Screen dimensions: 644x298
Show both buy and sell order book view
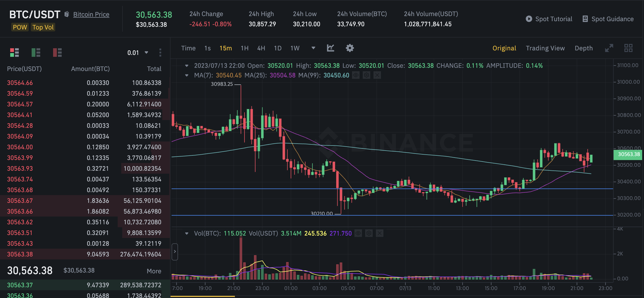click(14, 53)
